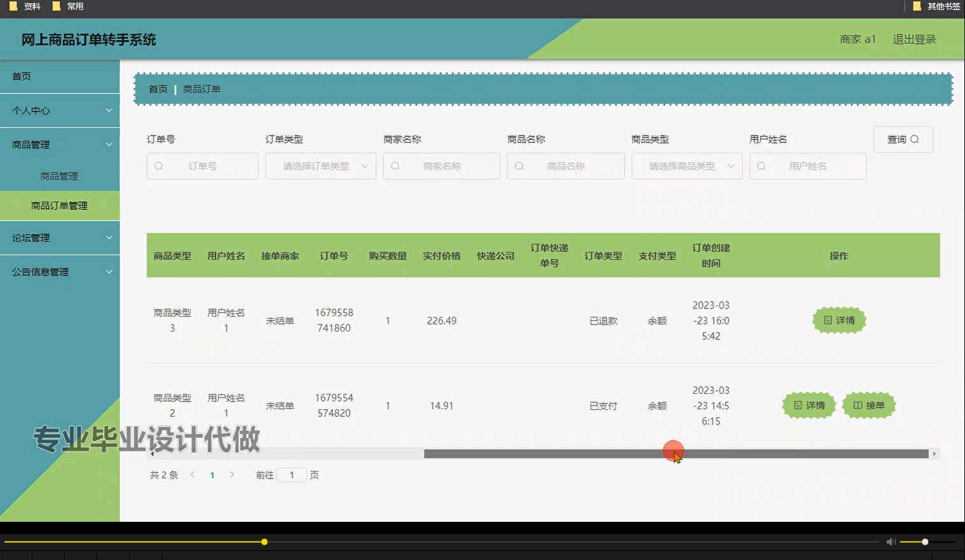
Task: Open the 订单类型 dropdown selector
Action: coord(320,166)
